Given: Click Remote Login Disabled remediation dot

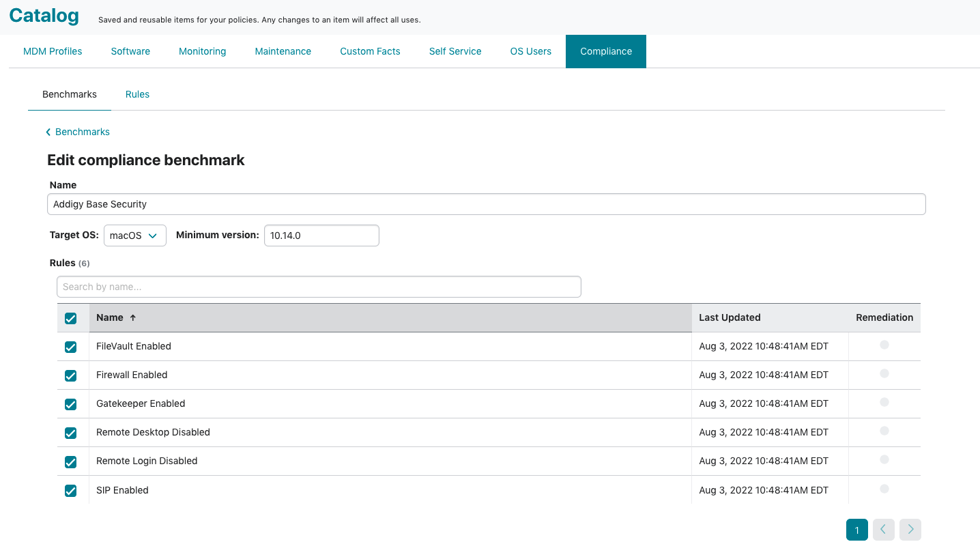Looking at the screenshot, I should [884, 459].
